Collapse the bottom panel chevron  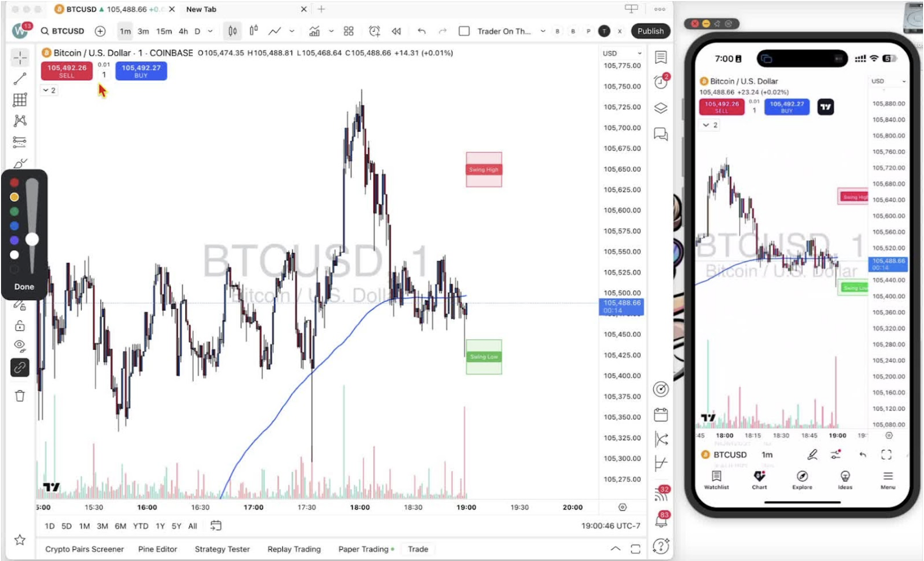[x=616, y=549]
